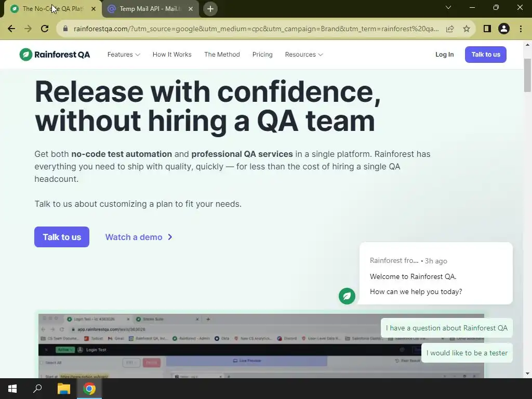Open the browser side panel icon
Image resolution: width=532 pixels, height=399 pixels.
point(487,29)
